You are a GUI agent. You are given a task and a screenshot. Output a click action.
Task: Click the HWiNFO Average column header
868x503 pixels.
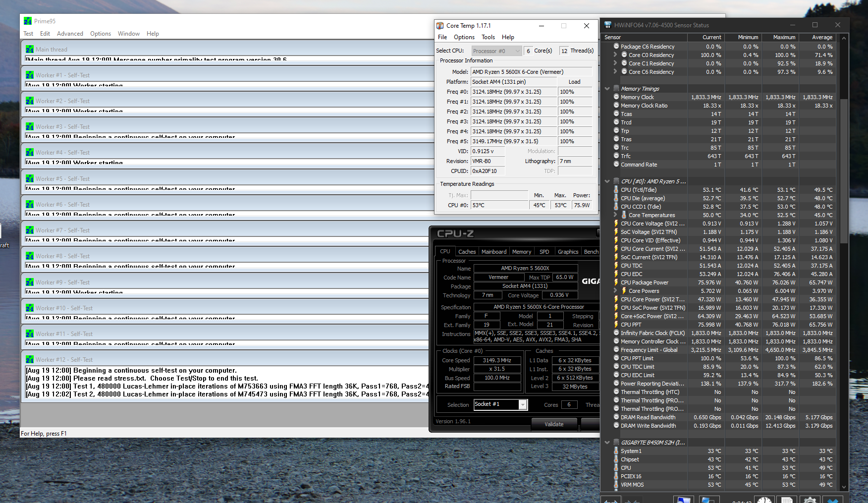pos(817,37)
